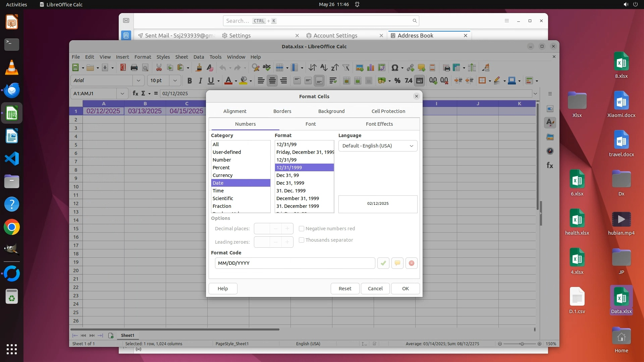Open the font name Arial dropdown
The width and height of the screenshot is (644, 362).
pos(138,80)
